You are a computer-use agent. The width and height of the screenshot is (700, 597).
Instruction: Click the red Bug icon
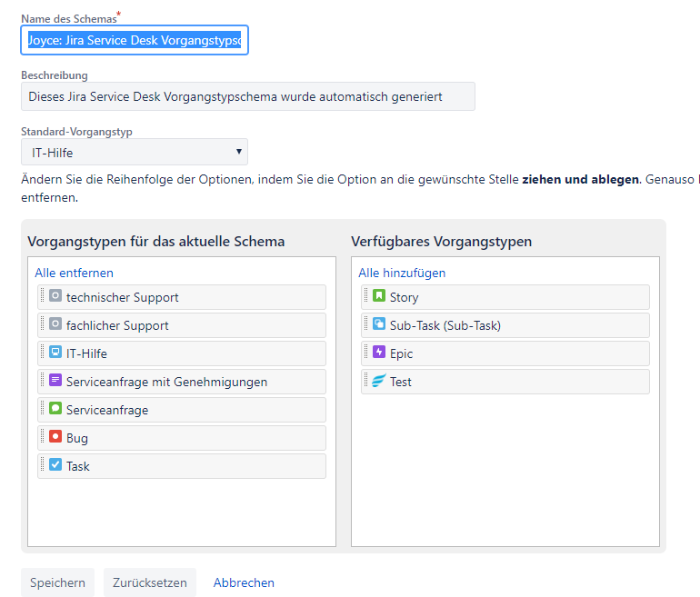[55, 436]
